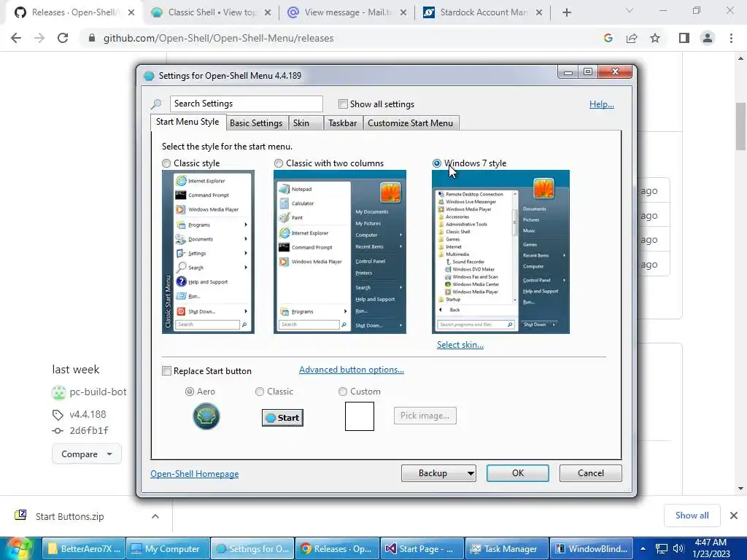
Task: Enable the Show all settings checkbox
Action: [x=343, y=104]
